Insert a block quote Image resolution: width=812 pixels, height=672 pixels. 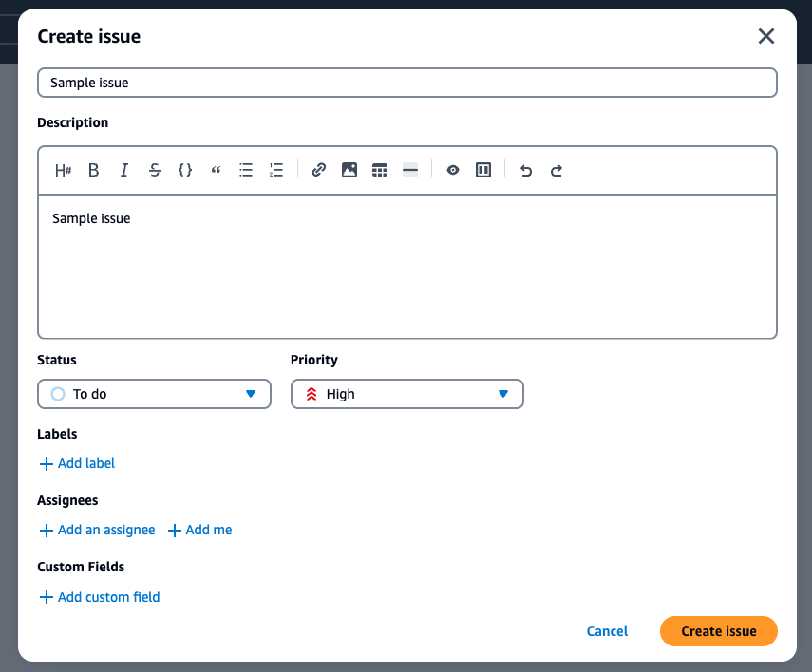tap(216, 170)
